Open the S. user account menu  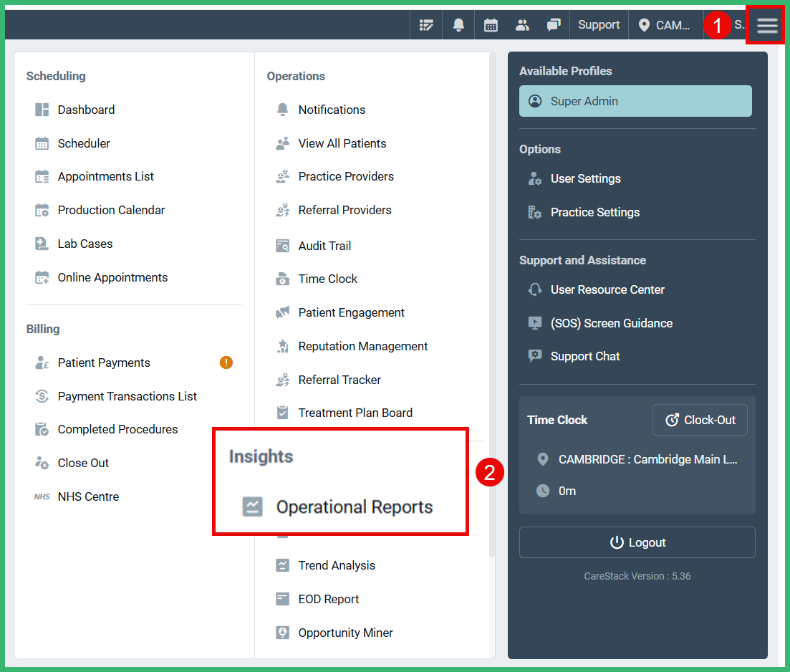(x=740, y=24)
